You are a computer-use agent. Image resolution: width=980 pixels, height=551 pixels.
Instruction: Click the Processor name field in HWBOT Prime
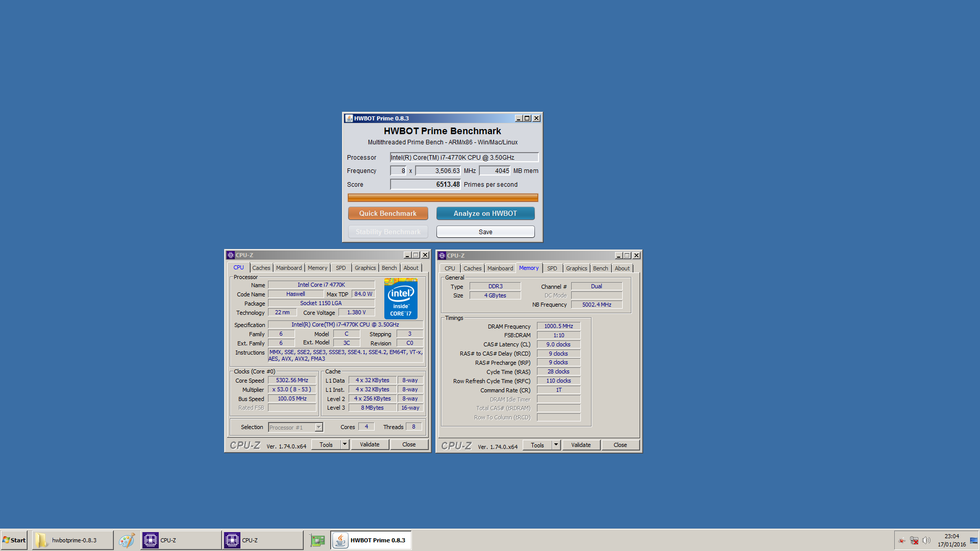coord(464,157)
